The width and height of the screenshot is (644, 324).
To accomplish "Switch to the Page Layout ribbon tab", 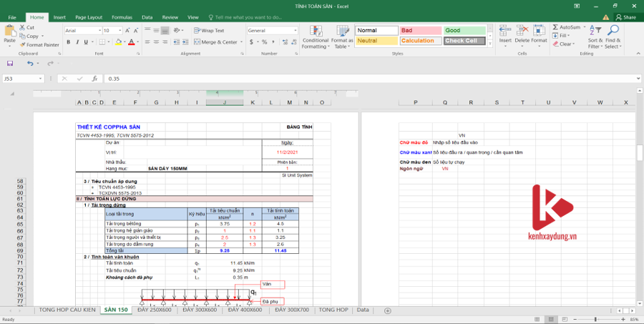I will [89, 16].
